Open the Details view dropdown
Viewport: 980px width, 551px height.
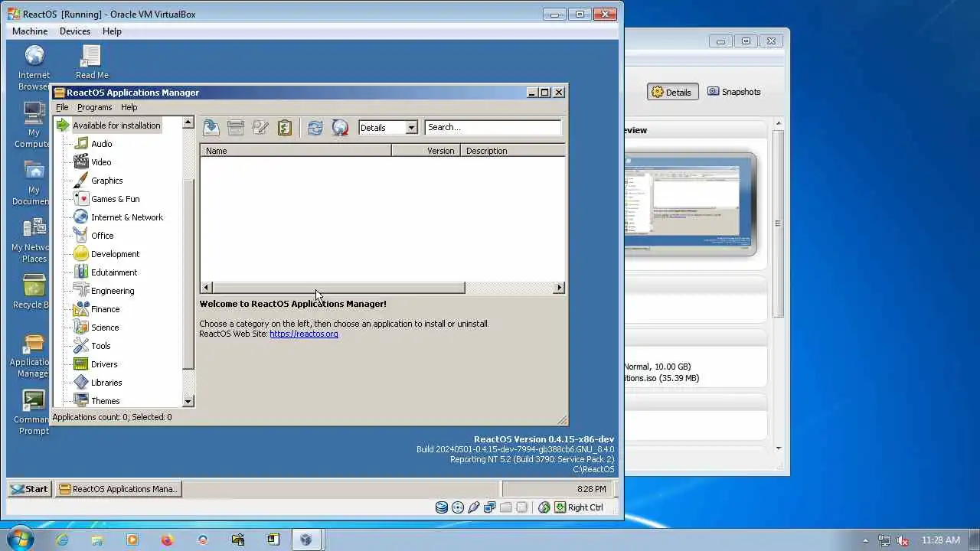click(x=411, y=128)
